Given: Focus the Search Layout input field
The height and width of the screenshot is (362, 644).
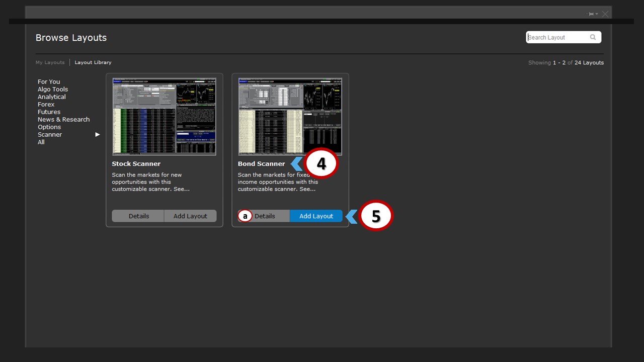Looking at the screenshot, I should [x=556, y=37].
